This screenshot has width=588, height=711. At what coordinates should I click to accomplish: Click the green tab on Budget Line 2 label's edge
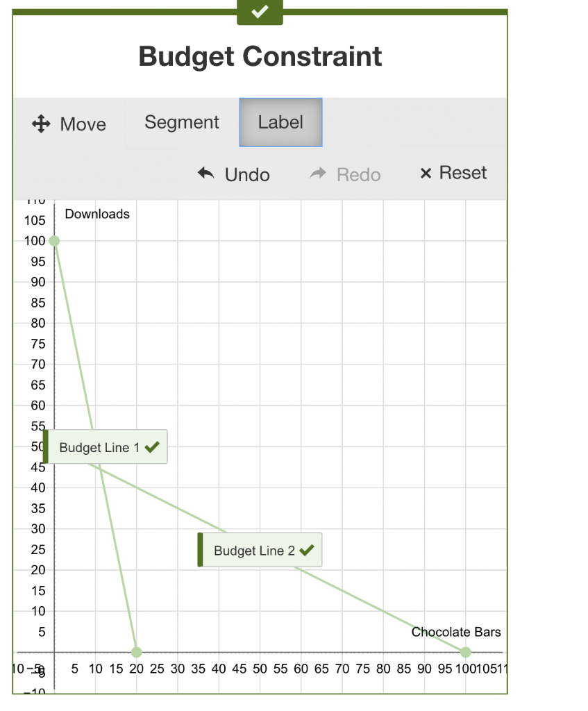(201, 550)
